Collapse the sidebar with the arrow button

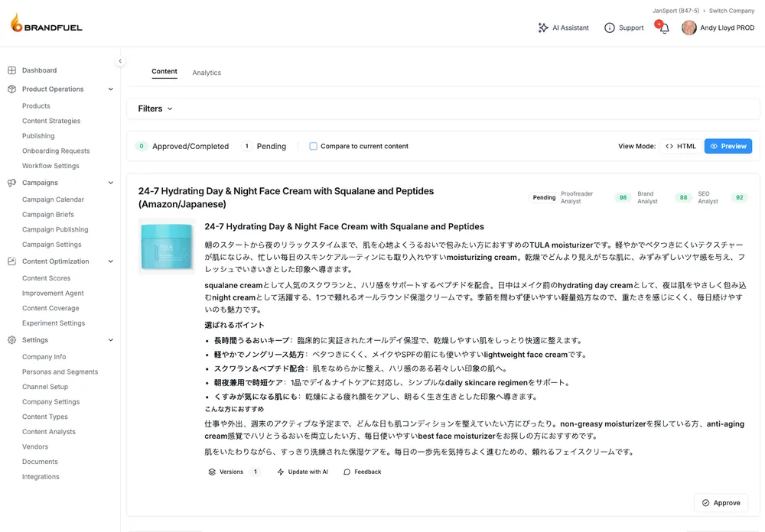[120, 61]
